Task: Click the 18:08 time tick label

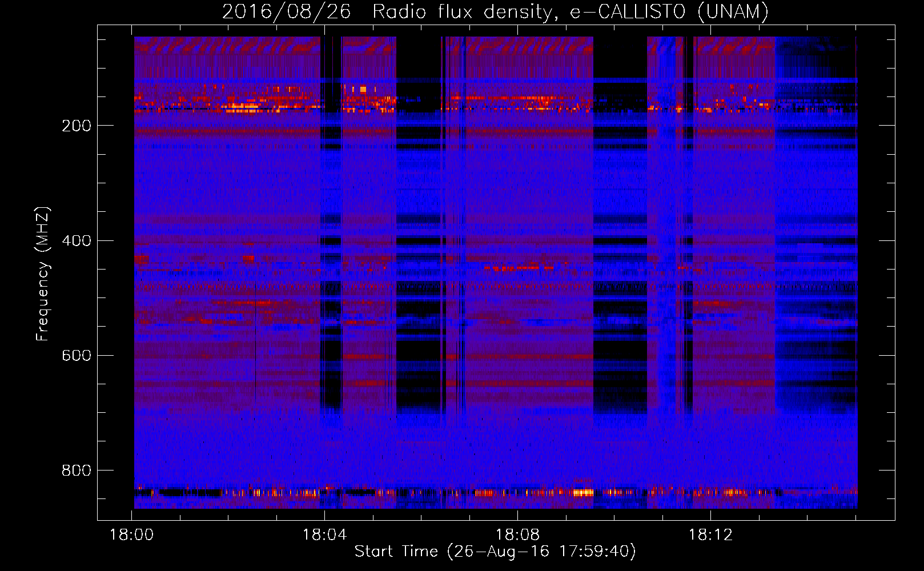Action: (518, 535)
